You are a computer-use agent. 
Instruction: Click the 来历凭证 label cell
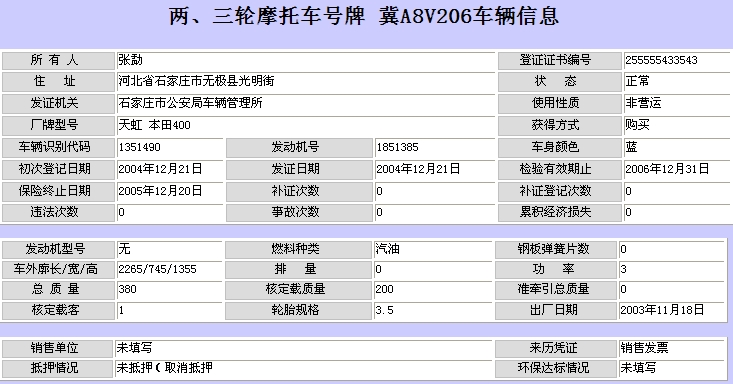pyautogui.click(x=556, y=348)
